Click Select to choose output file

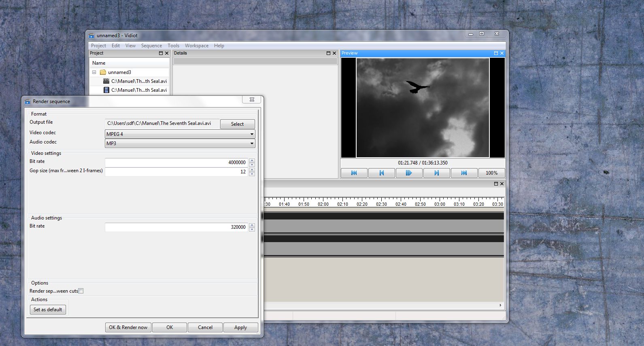[238, 124]
